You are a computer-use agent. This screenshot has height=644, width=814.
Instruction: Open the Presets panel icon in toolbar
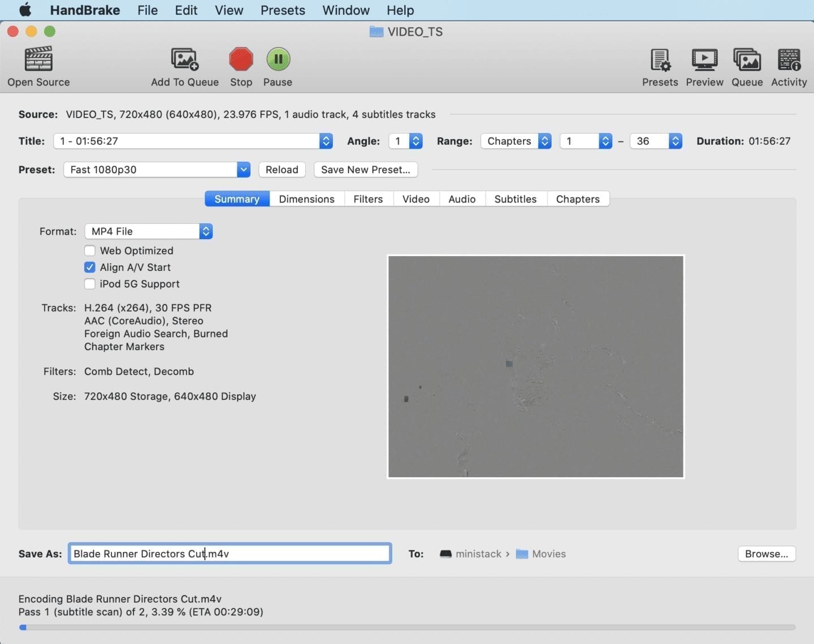click(x=660, y=59)
